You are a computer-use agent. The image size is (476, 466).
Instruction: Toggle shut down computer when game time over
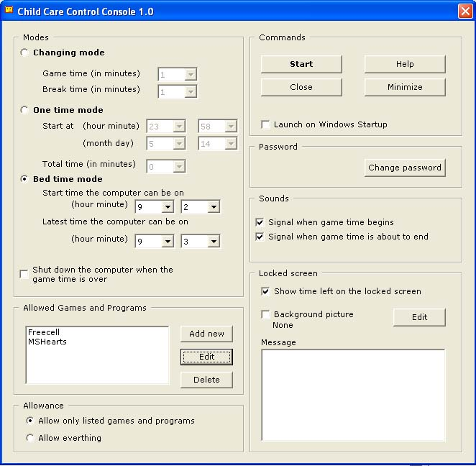[x=24, y=274]
